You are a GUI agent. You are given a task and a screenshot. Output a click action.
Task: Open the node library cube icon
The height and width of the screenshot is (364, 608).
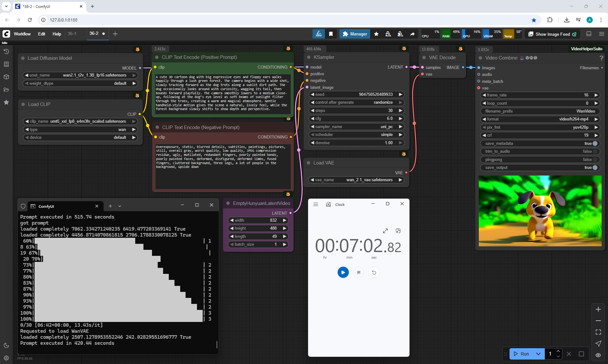[x=6, y=77]
